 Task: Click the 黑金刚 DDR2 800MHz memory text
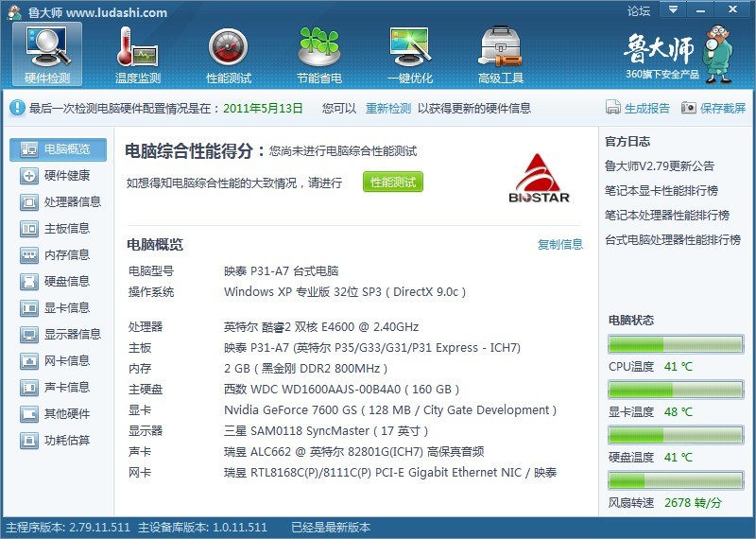(x=305, y=369)
